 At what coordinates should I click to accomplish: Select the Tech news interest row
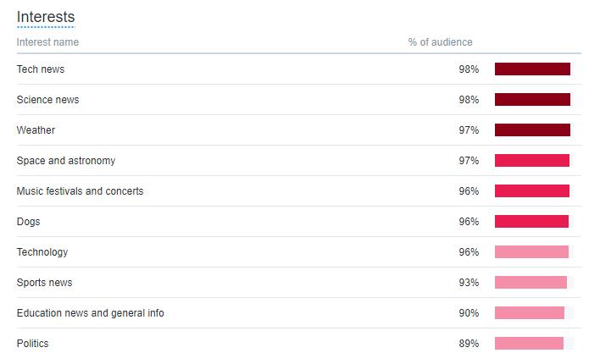pyautogui.click(x=299, y=69)
